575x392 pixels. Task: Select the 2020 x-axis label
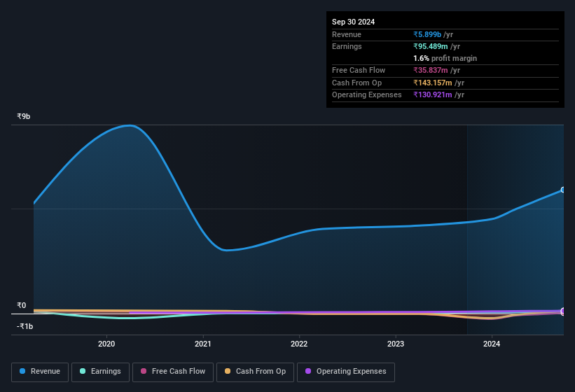(x=106, y=344)
